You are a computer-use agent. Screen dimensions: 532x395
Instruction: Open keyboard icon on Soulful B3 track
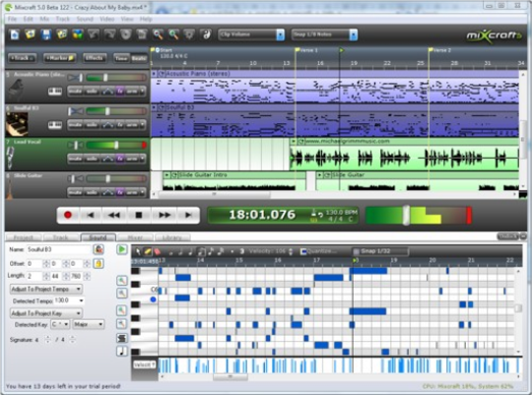point(54,125)
